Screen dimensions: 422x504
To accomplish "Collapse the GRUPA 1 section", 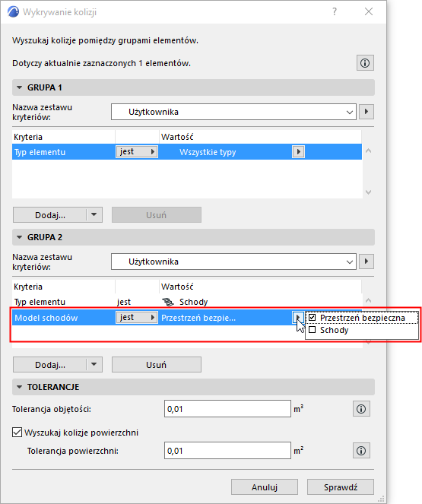I will pyautogui.click(x=20, y=87).
